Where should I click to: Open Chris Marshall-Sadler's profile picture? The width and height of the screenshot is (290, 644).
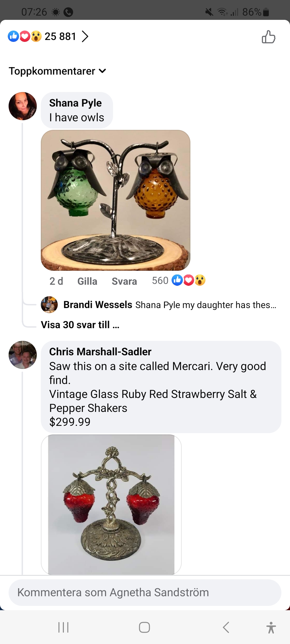(23, 355)
